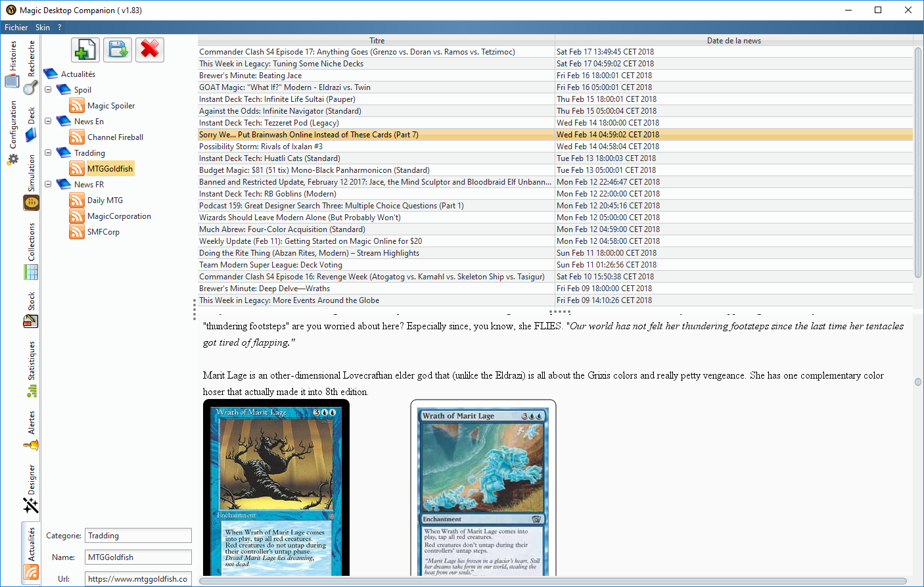Image resolution: width=924 pixels, height=587 pixels.
Task: Open 'Team Modern Super League: Deck Voting'
Action: (x=555, y=265)
